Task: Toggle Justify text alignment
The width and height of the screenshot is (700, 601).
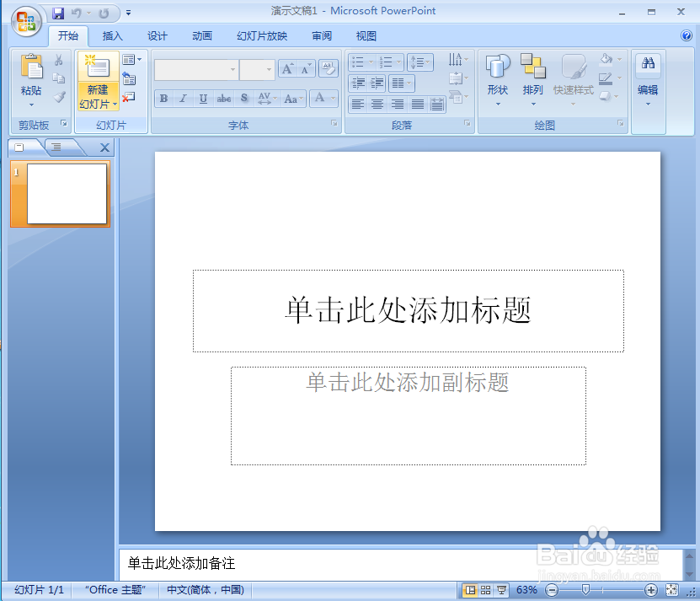Action: (x=418, y=105)
